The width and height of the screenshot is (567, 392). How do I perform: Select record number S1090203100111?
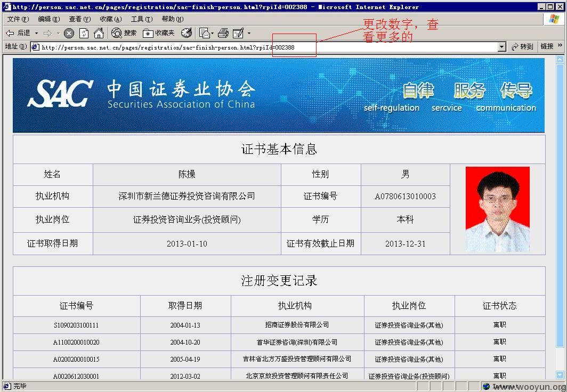76,325
